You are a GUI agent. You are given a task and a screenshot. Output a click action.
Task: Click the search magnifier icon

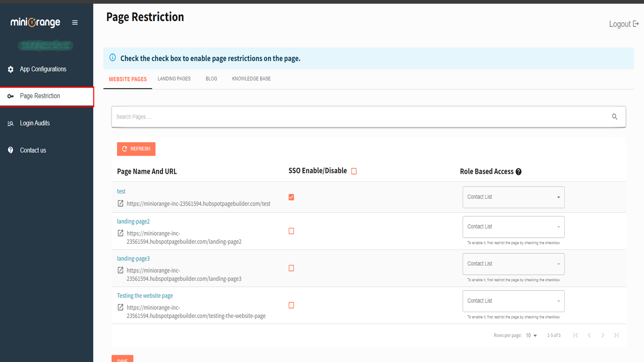(615, 117)
